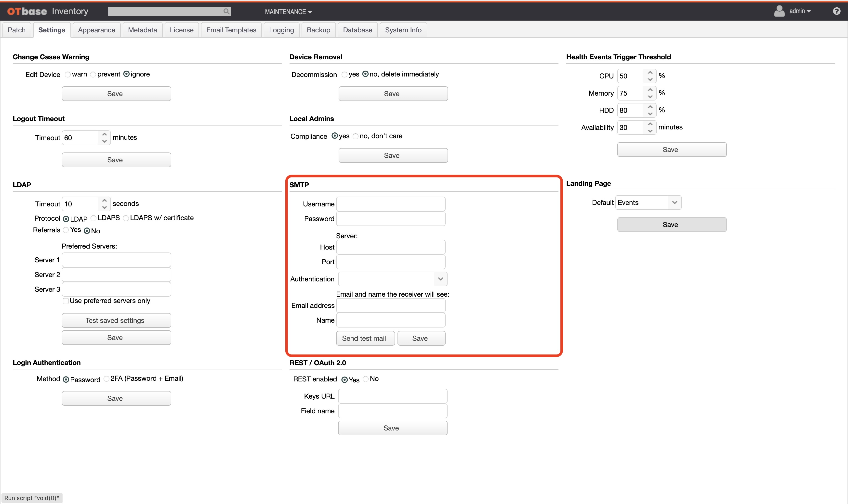Increase HDD threshold with up arrow
Screen dimensions: 848x504
[650, 107]
